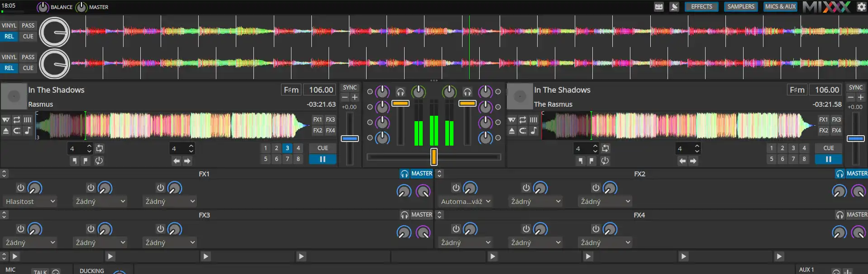Toggle beatgrid adjust icon on deck 2
The image size is (868, 274).
tap(534, 120)
